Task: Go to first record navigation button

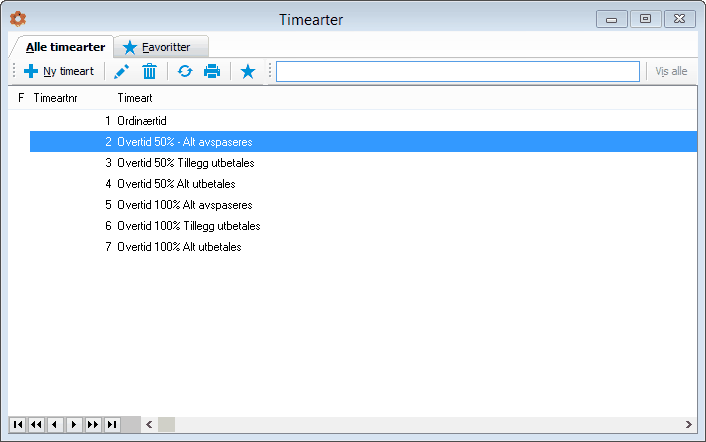Action: tap(18, 424)
